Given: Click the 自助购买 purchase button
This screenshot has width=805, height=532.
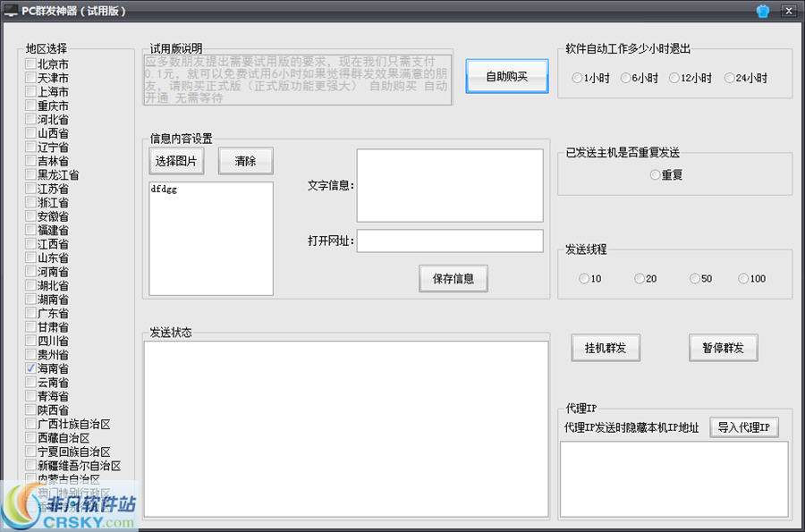Looking at the screenshot, I should (506, 75).
